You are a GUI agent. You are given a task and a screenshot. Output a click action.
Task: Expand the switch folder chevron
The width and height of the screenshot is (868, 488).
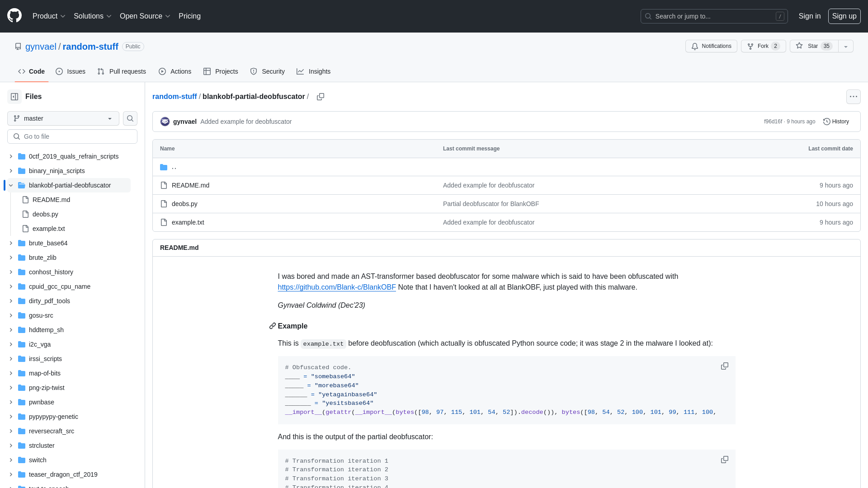(11, 460)
